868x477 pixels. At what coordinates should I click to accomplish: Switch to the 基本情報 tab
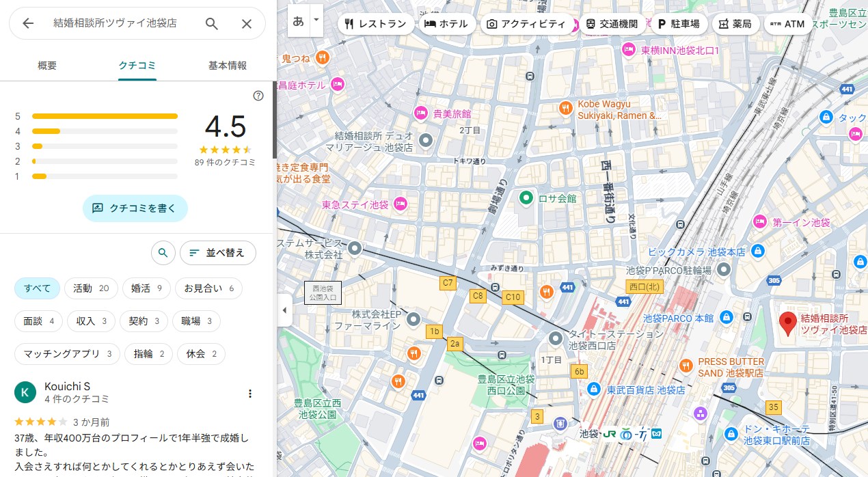pos(227,66)
